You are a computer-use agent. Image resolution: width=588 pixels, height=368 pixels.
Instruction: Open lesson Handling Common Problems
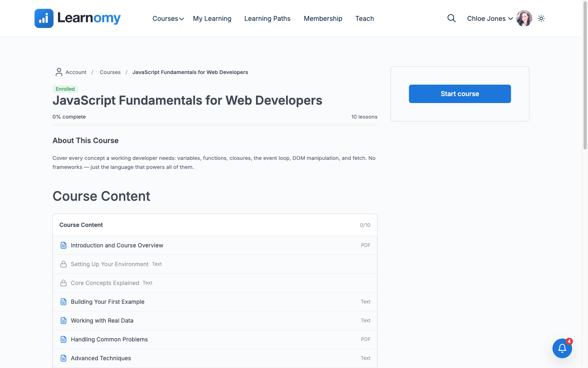(x=215, y=339)
